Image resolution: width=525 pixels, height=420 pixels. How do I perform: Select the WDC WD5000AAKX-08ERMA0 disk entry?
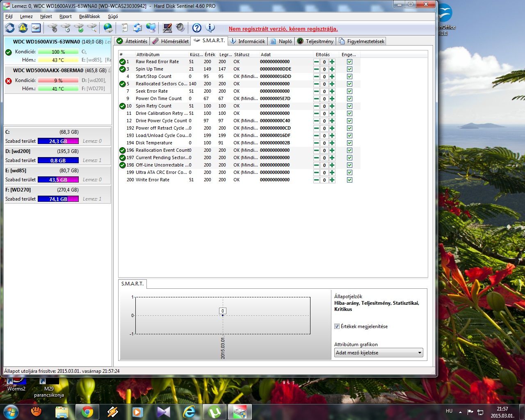click(x=58, y=80)
